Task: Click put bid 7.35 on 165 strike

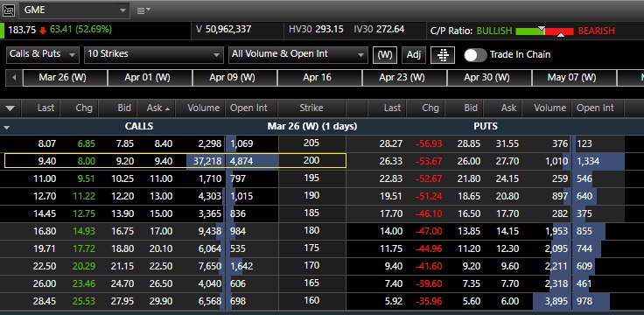Action: pos(470,283)
